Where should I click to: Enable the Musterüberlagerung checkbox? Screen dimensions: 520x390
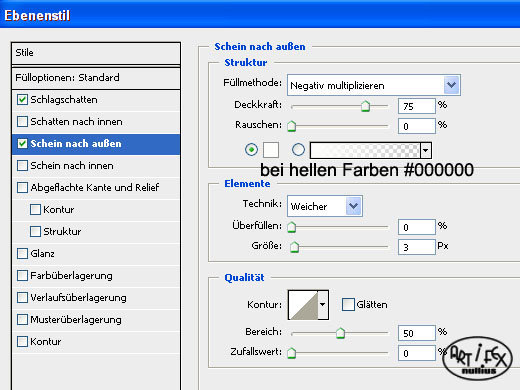[22, 320]
